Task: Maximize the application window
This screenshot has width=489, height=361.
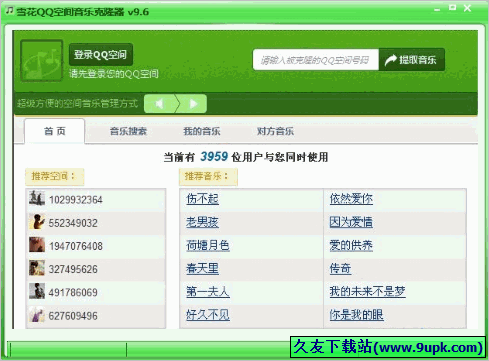Action: tap(452, 8)
